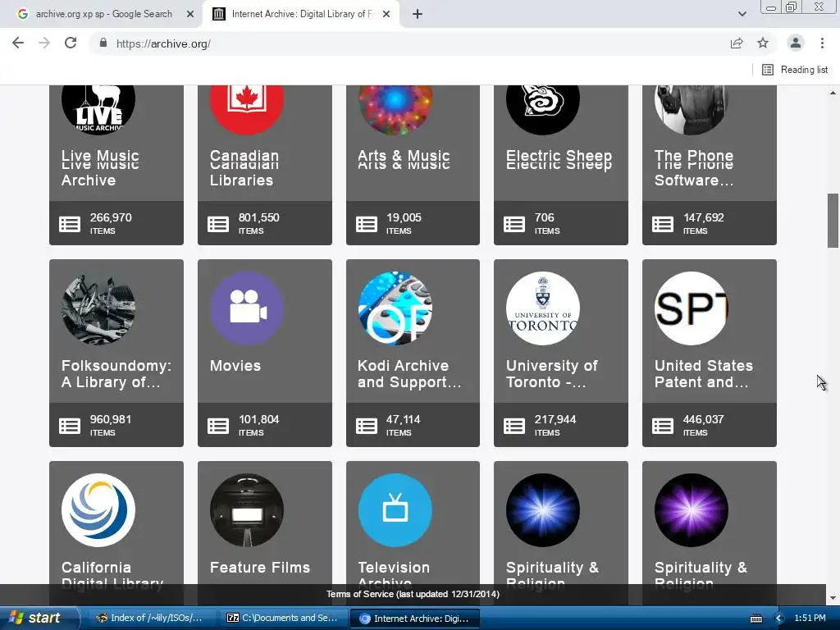The width and height of the screenshot is (840, 630).
Task: Click the University of Toronto crest
Action: point(543,308)
